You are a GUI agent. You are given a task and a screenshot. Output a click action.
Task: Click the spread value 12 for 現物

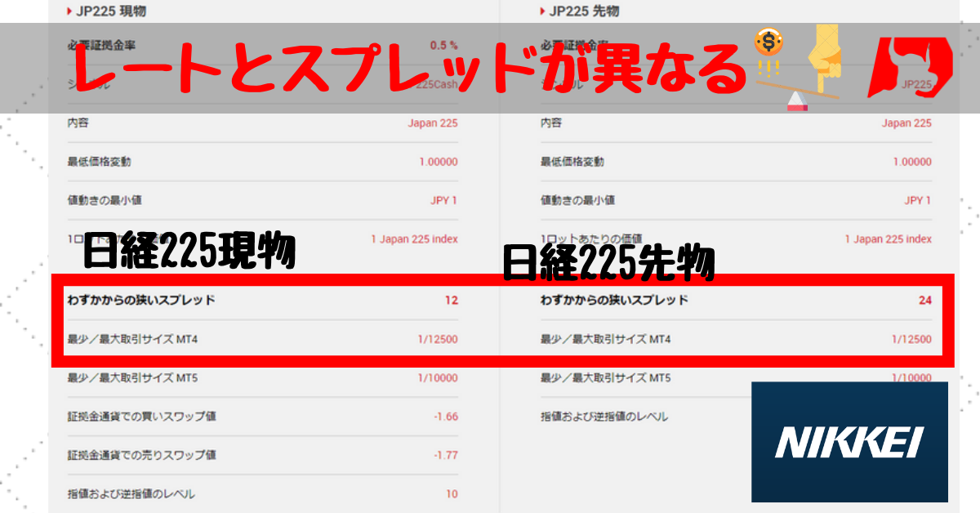tap(451, 300)
